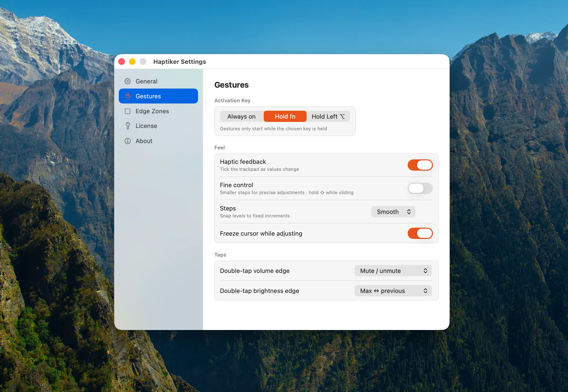Click the License key icon
The height and width of the screenshot is (392, 568).
pyautogui.click(x=127, y=126)
